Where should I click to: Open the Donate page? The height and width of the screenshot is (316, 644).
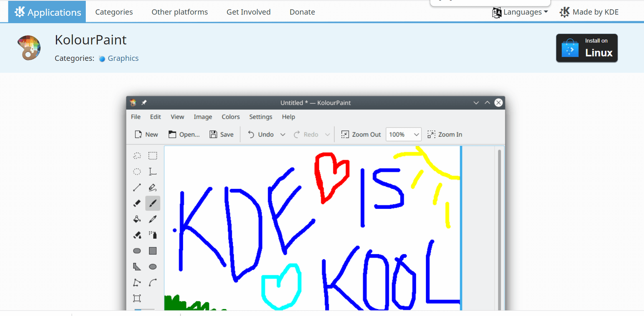click(302, 12)
